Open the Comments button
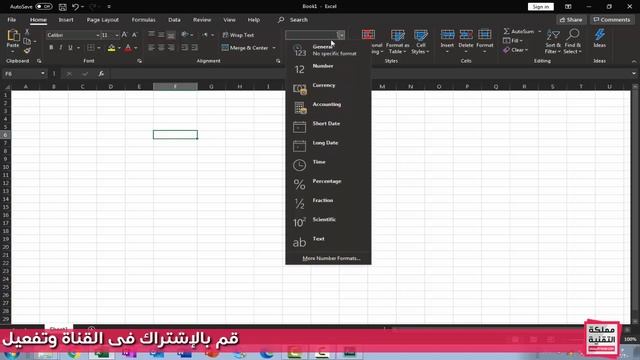 (x=611, y=20)
